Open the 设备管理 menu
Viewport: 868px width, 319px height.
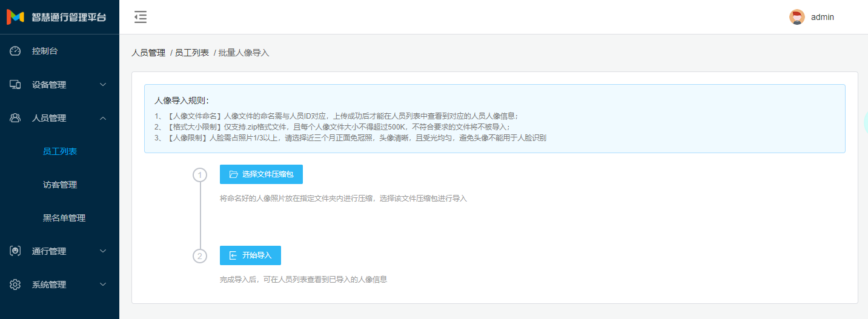point(59,85)
